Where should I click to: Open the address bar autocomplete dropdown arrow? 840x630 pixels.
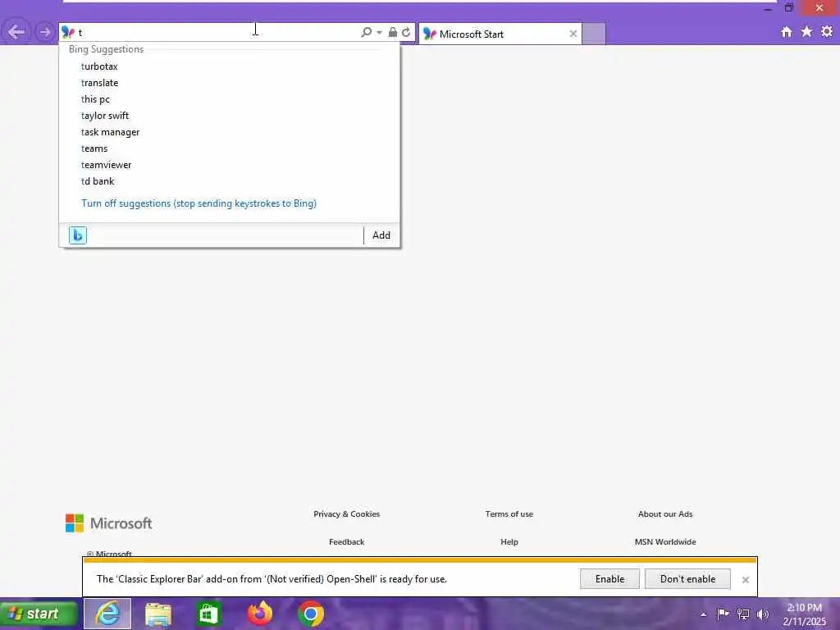point(379,32)
